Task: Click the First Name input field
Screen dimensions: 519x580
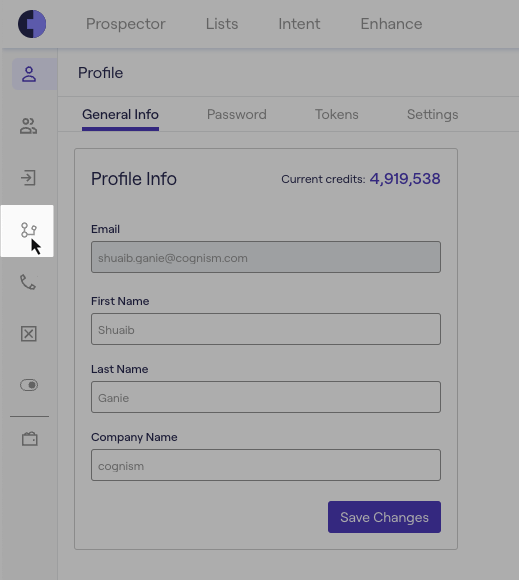Action: tap(266, 329)
